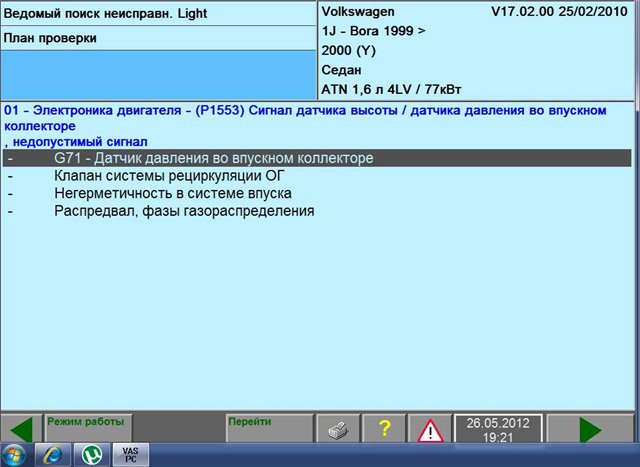Image resolution: width=640 pixels, height=467 pixels.
Task: Open help with the yellow question mark
Action: pyautogui.click(x=384, y=429)
